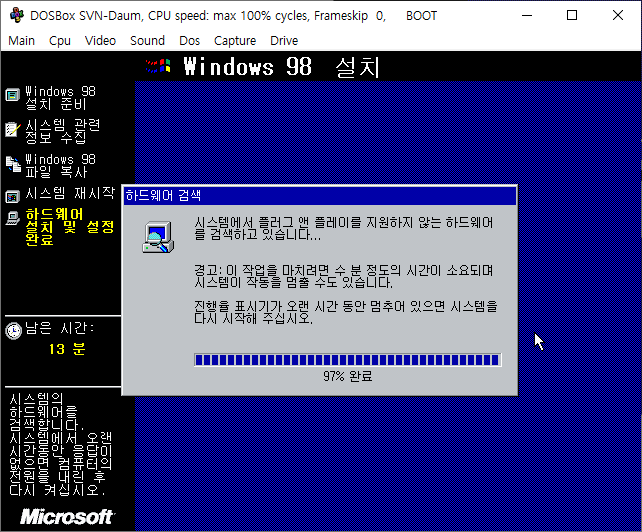
Task: Click the Microsoft logo
Action: coord(68,517)
